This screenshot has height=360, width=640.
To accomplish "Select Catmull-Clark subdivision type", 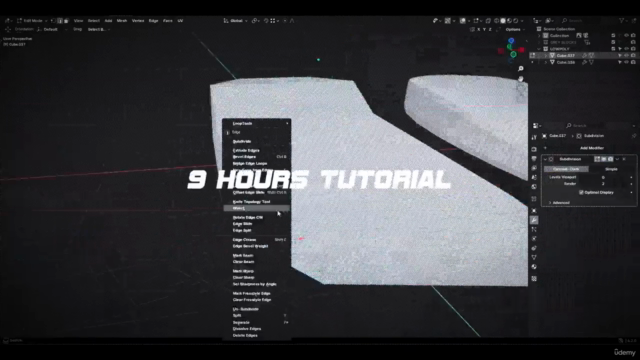I will coord(566,169).
